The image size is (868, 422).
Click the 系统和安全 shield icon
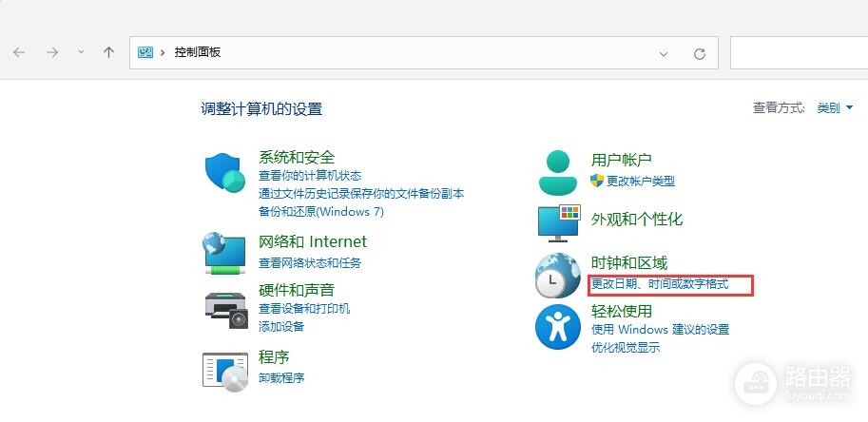(225, 172)
